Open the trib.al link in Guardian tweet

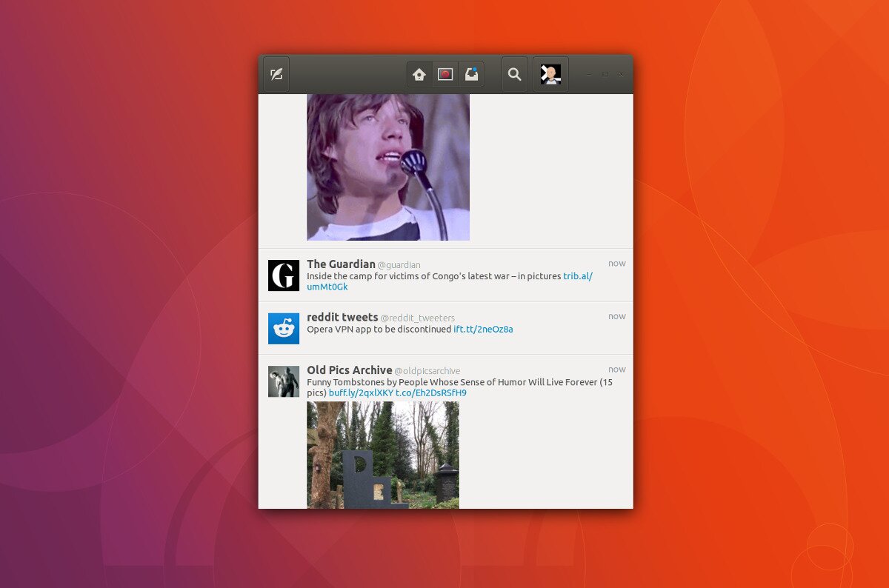click(577, 276)
